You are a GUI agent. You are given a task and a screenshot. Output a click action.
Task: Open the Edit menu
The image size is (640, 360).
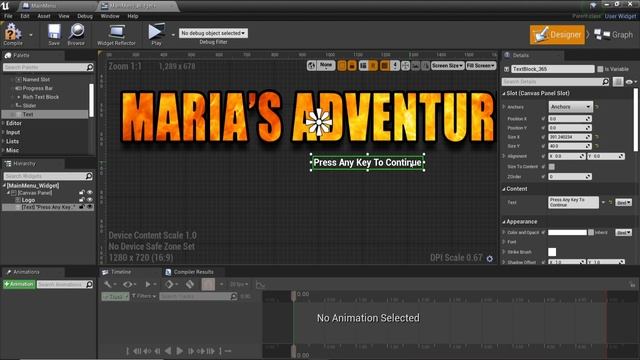click(25, 16)
